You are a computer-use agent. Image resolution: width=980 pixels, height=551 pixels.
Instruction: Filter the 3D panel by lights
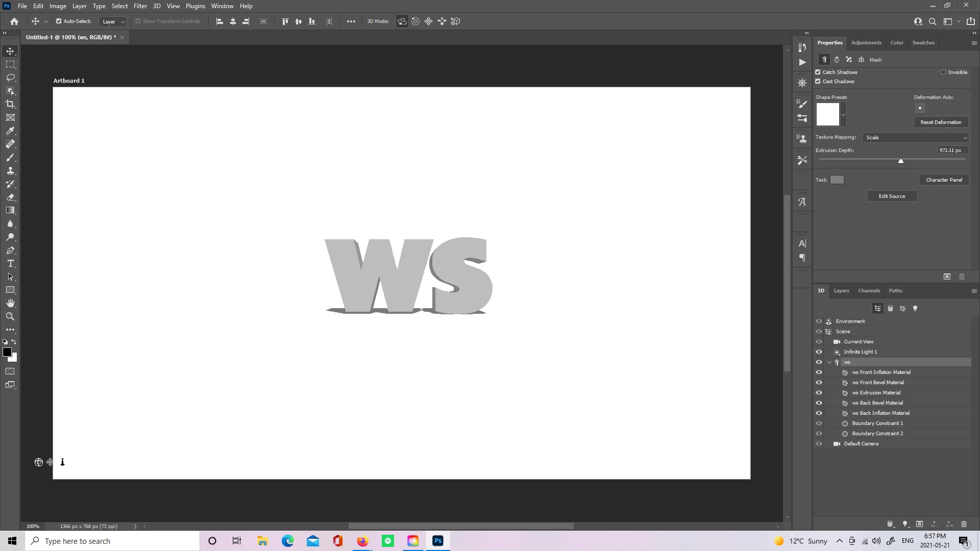point(915,309)
